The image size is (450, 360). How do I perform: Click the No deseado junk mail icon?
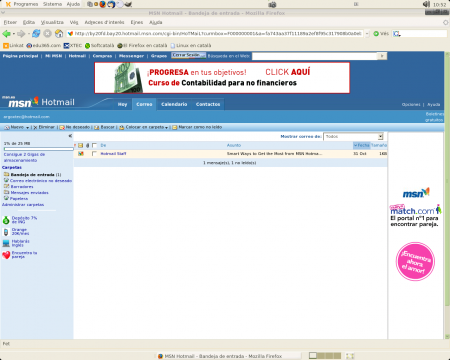click(x=62, y=127)
